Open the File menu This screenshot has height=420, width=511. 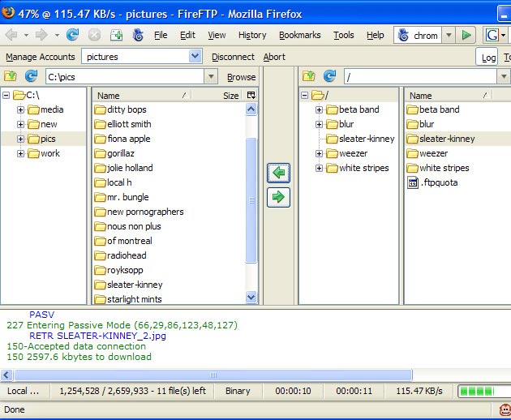[x=161, y=35]
